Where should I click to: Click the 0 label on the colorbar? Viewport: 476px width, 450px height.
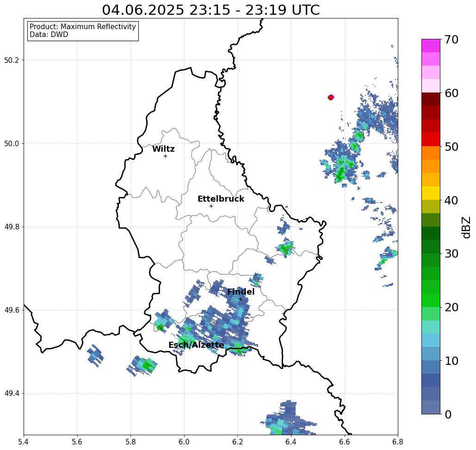click(448, 414)
